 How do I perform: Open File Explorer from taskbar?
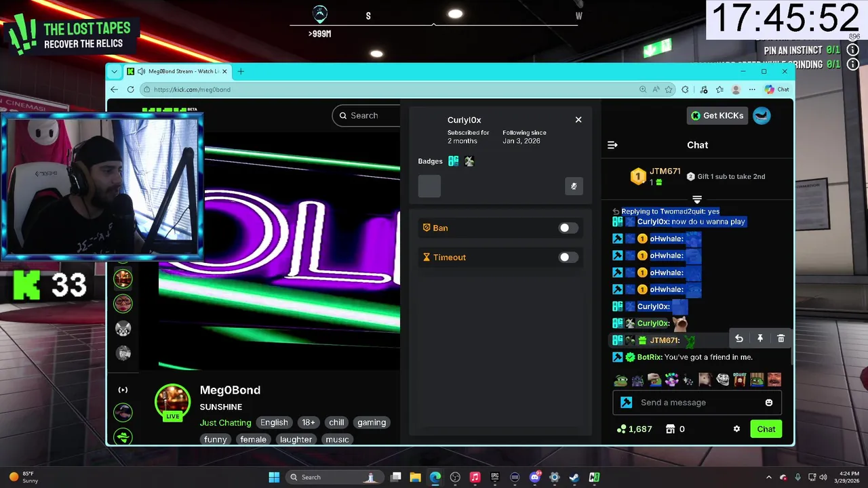[x=415, y=477]
